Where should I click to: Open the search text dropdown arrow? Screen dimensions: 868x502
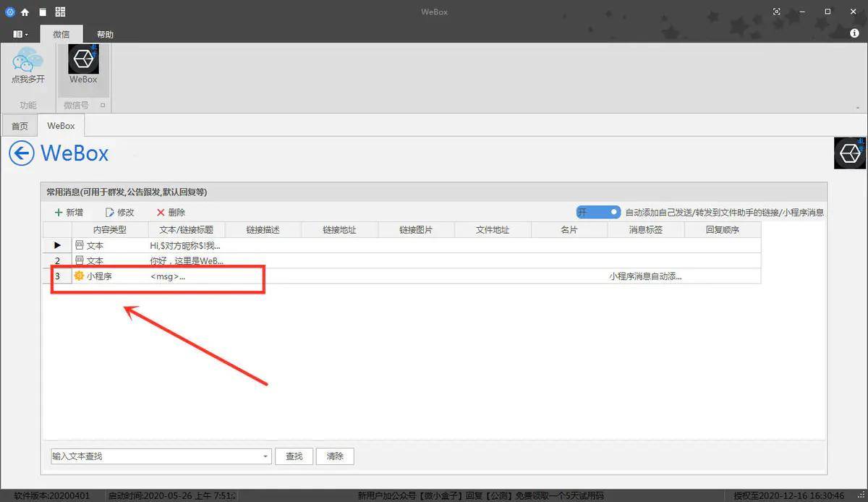pyautogui.click(x=266, y=456)
